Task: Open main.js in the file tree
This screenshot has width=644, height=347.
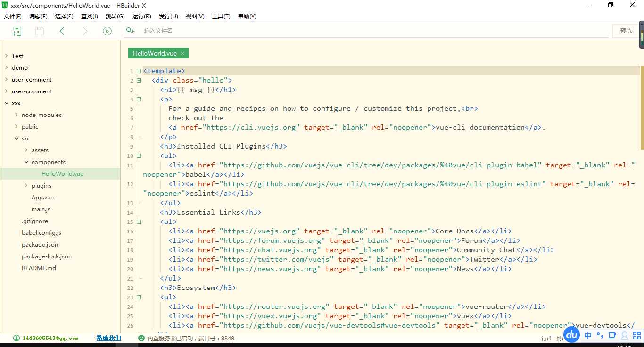Action: point(41,209)
